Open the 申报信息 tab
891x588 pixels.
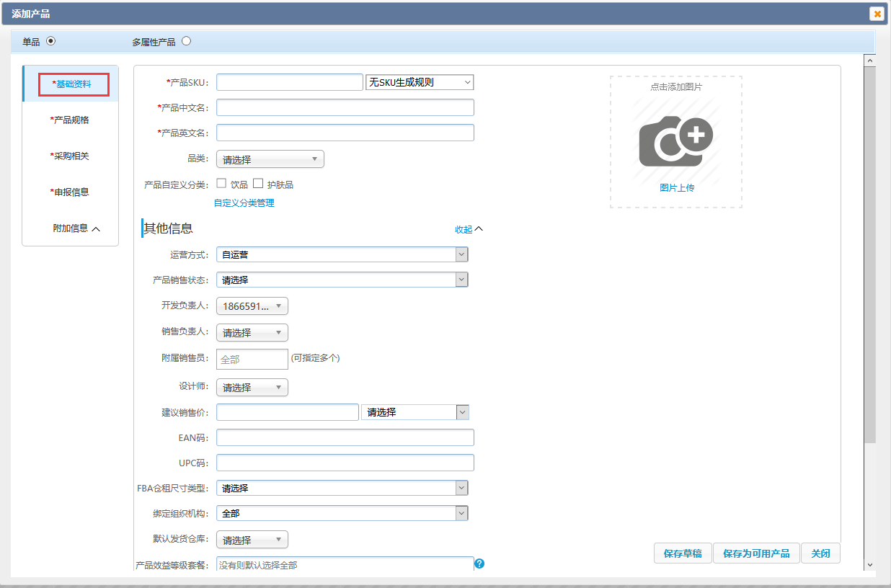tap(71, 192)
